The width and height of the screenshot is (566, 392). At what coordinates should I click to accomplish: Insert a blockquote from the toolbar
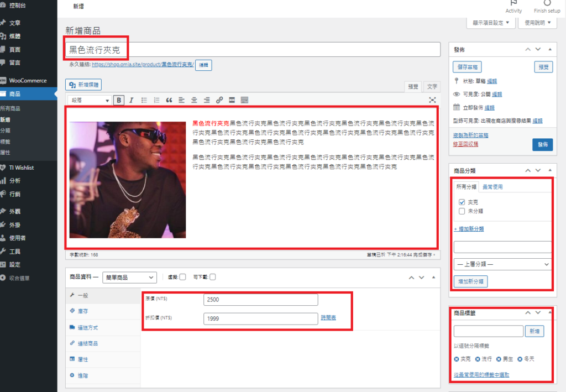click(169, 100)
